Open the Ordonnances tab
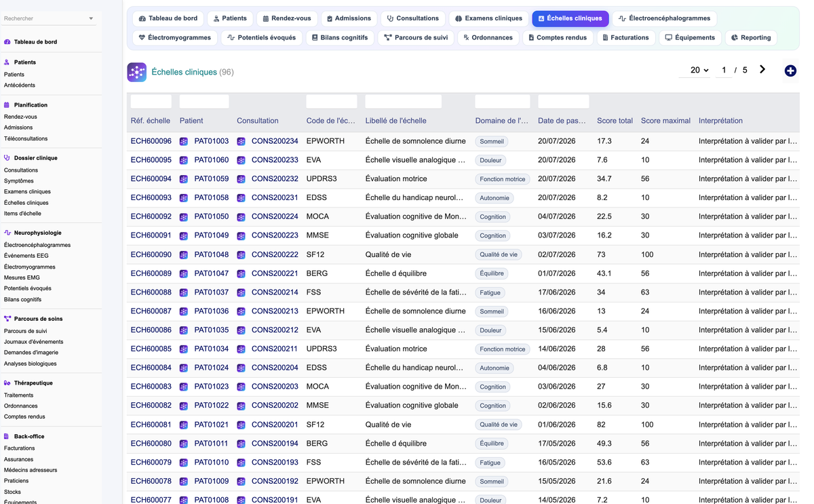This screenshot has width=814, height=504. point(488,37)
